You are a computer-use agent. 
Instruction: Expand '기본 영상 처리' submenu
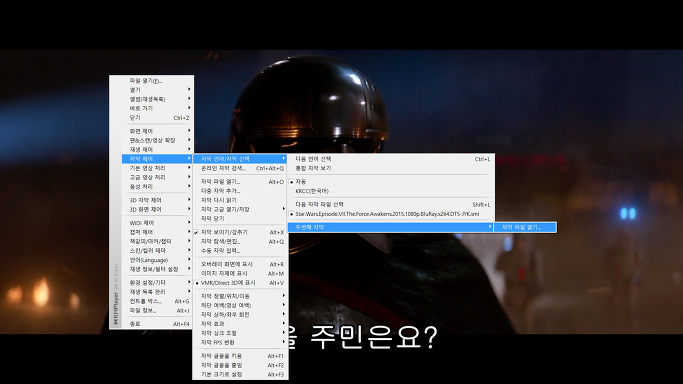click(x=157, y=168)
